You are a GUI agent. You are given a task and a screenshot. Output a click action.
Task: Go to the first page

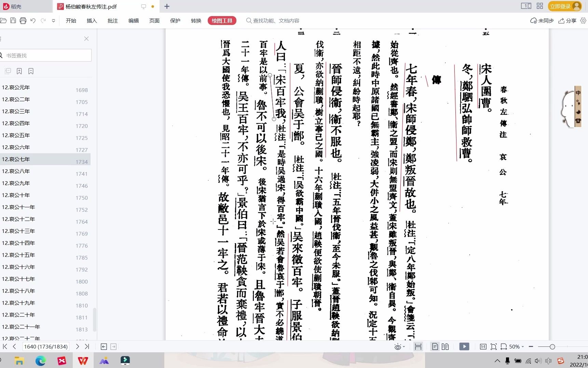(x=5, y=346)
